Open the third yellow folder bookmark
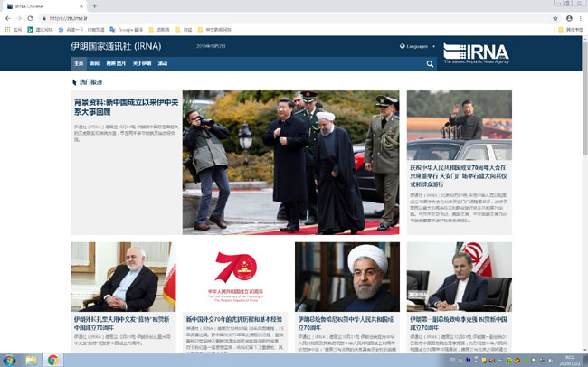The width and height of the screenshot is (588, 367). [x=214, y=29]
